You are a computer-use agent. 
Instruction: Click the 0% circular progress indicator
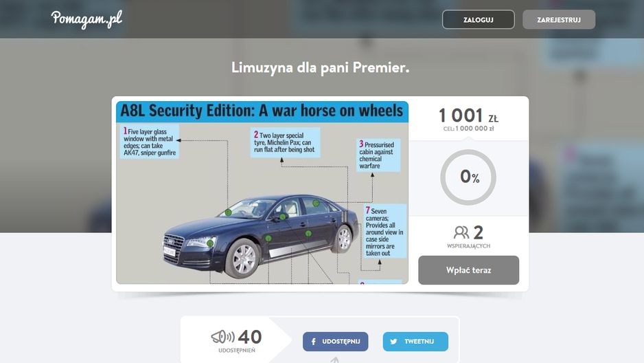pos(468,177)
